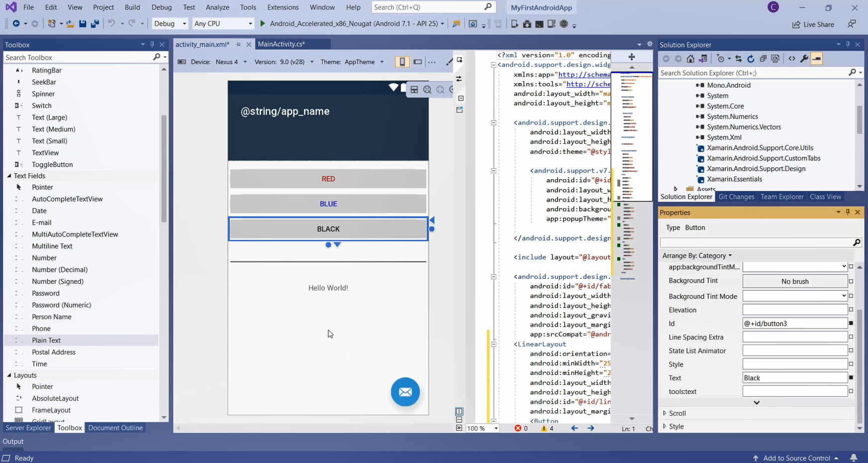Open the Build menu
868x463 pixels.
tap(132, 7)
